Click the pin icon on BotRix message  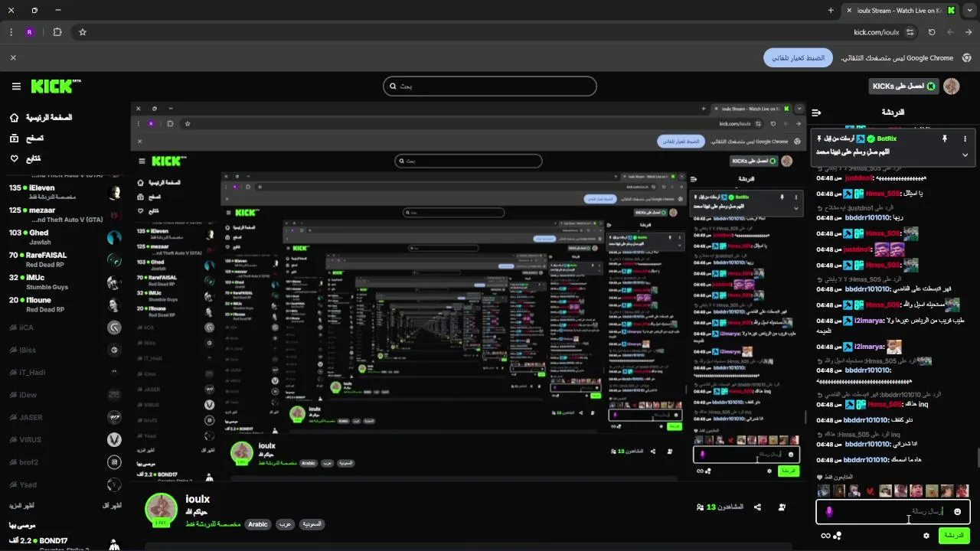pos(945,139)
